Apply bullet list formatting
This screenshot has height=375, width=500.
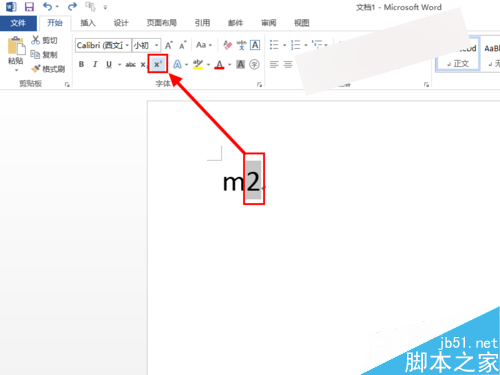click(274, 45)
